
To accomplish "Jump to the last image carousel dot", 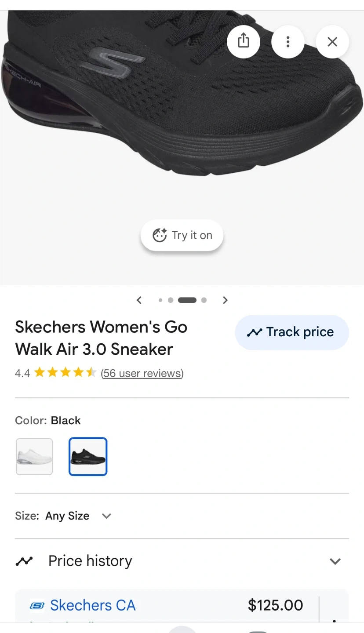I will (204, 300).
